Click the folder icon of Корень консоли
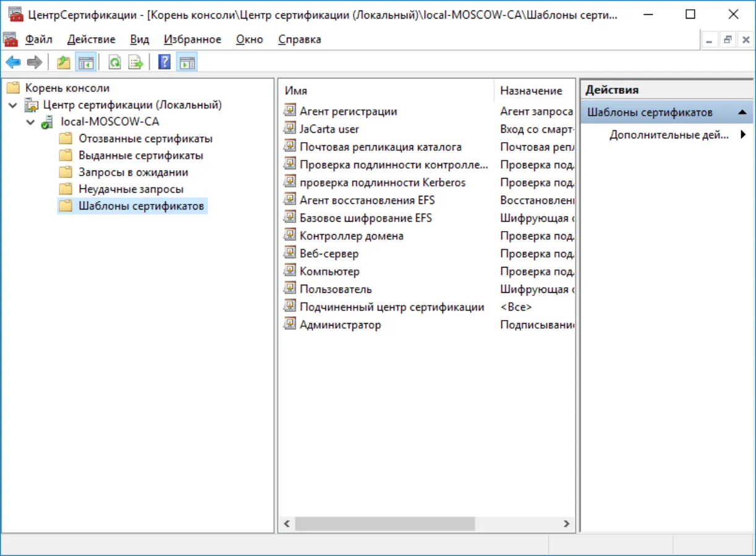The height and width of the screenshot is (556, 756). [x=13, y=88]
